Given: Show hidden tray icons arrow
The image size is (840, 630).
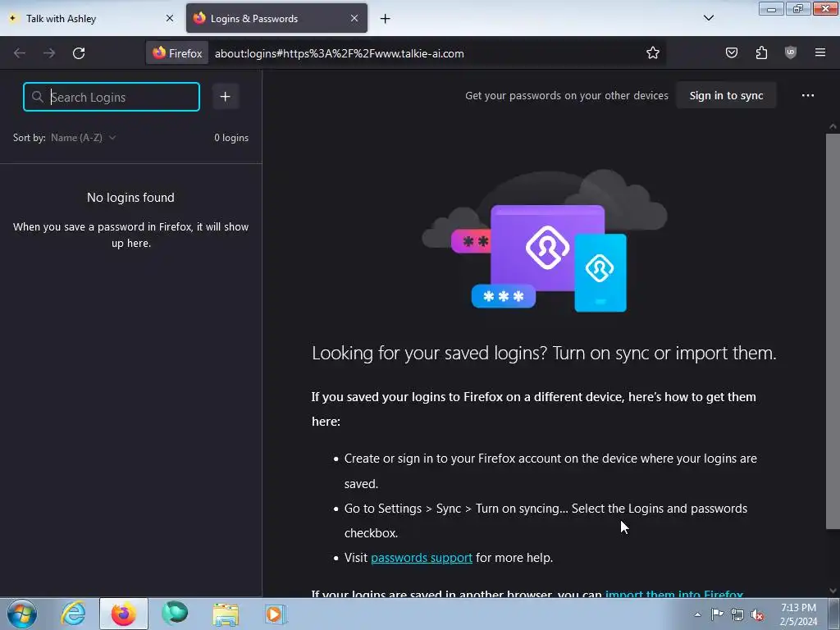Looking at the screenshot, I should 697,614.
